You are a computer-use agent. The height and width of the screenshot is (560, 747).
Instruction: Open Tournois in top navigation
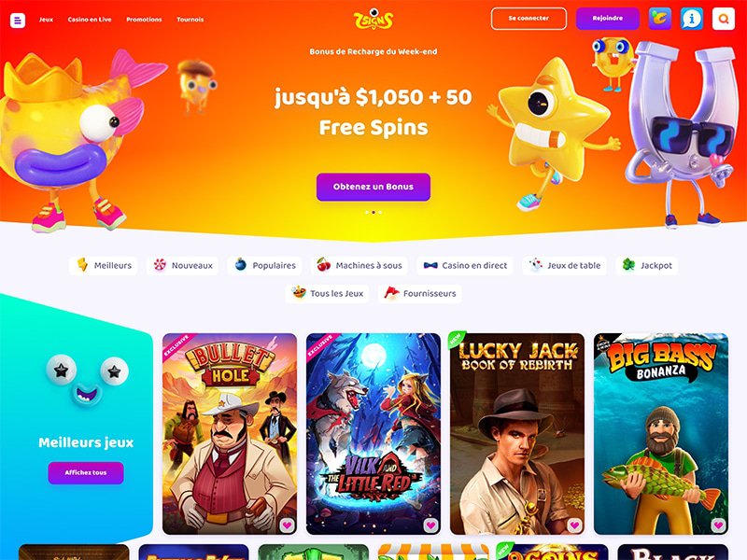[x=190, y=20]
